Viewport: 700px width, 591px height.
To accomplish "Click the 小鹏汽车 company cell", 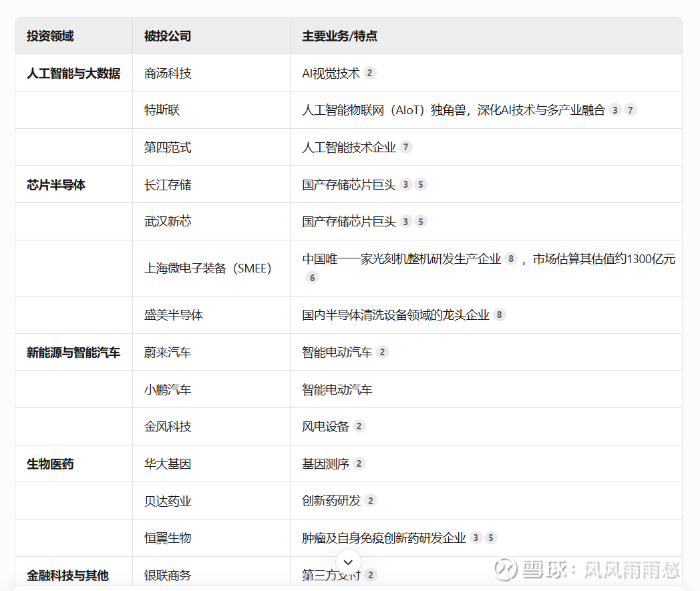I will tap(211, 389).
